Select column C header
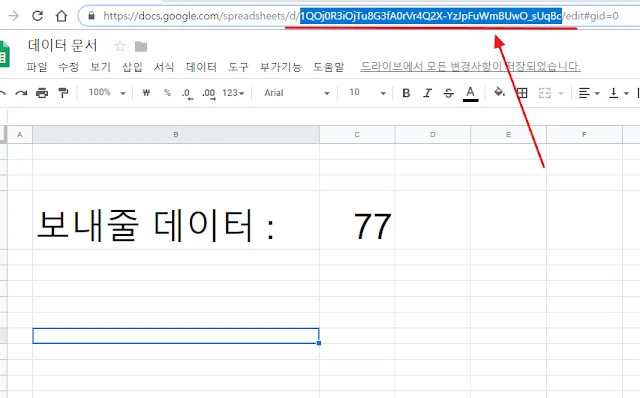Image resolution: width=640 pixels, height=398 pixels. point(357,135)
